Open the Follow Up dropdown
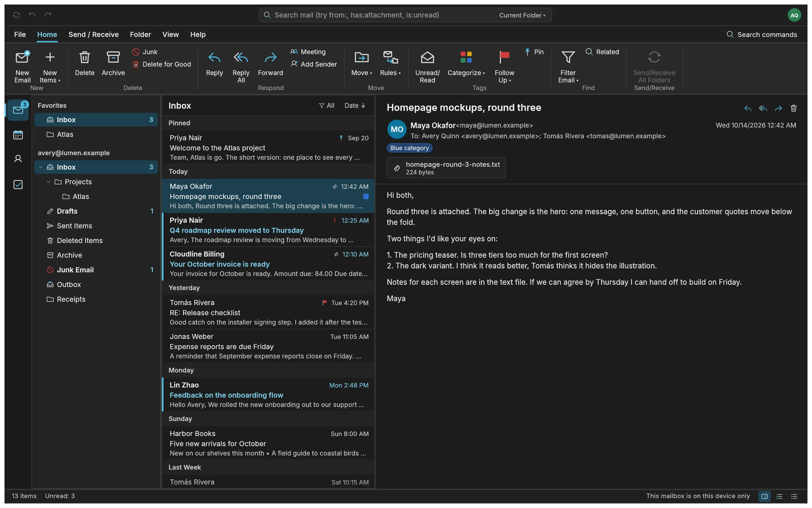Viewport: 812px width, 508px height. click(x=504, y=67)
